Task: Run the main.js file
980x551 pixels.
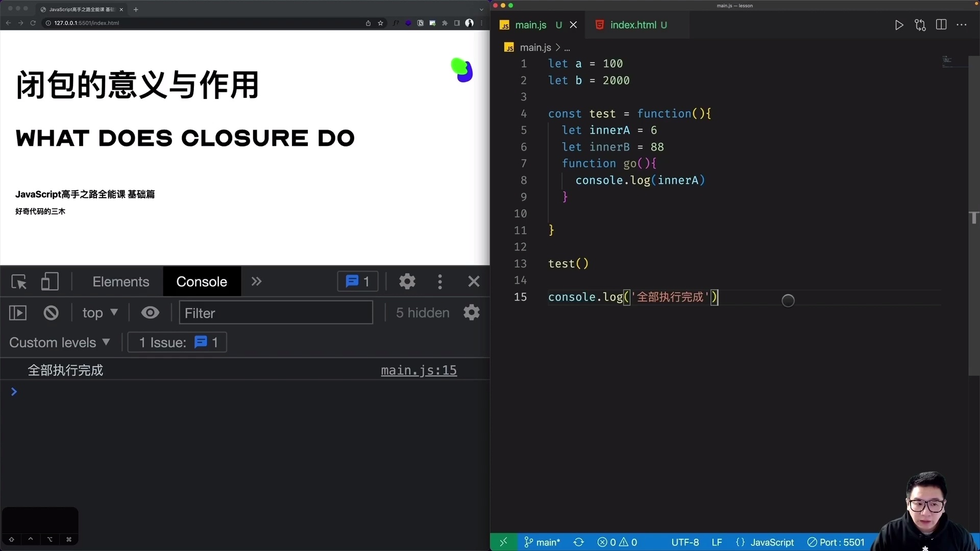Action: coord(899,24)
